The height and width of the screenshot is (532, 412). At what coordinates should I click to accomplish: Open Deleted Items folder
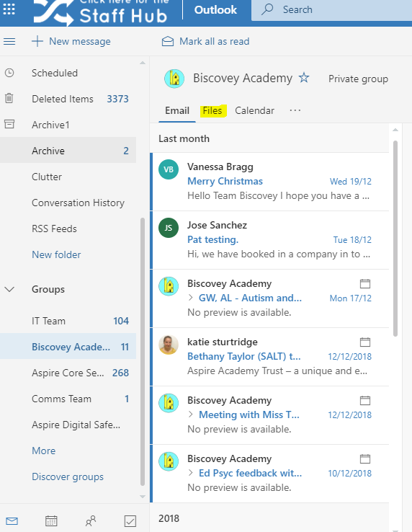[68, 99]
